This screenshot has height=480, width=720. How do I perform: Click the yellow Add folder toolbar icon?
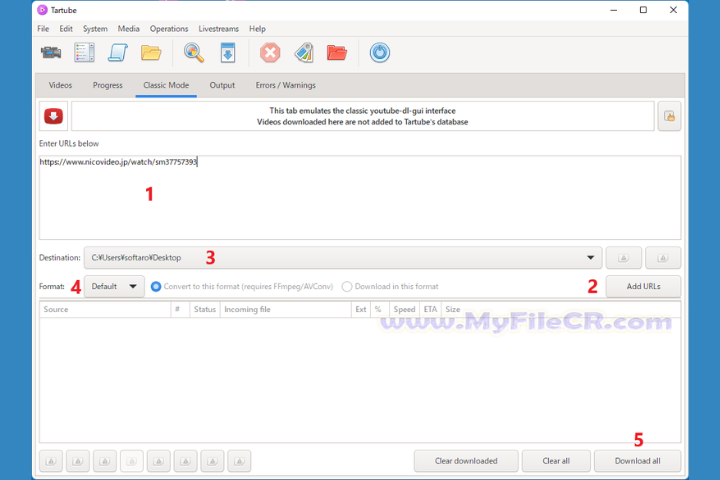151,53
